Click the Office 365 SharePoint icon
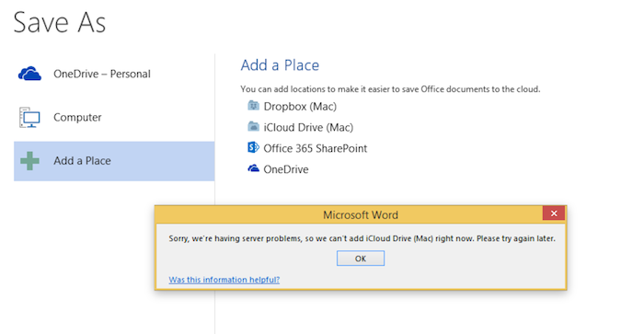Image resolution: width=644 pixels, height=334 pixels. 253,147
